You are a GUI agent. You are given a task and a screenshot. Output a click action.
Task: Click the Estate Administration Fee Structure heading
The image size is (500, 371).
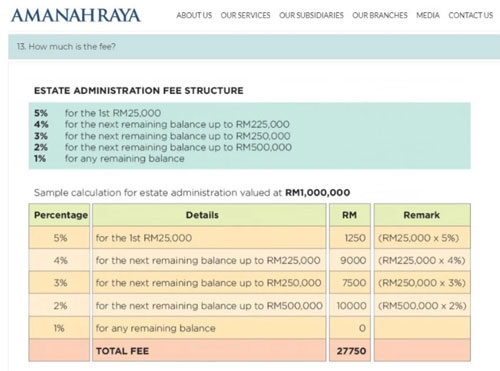tap(139, 91)
